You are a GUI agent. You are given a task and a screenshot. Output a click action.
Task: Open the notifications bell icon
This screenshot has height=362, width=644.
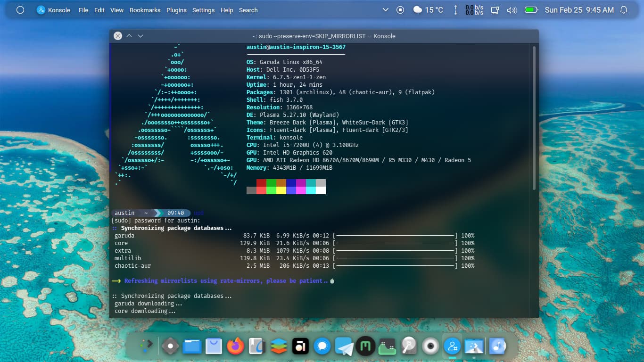pos(624,10)
